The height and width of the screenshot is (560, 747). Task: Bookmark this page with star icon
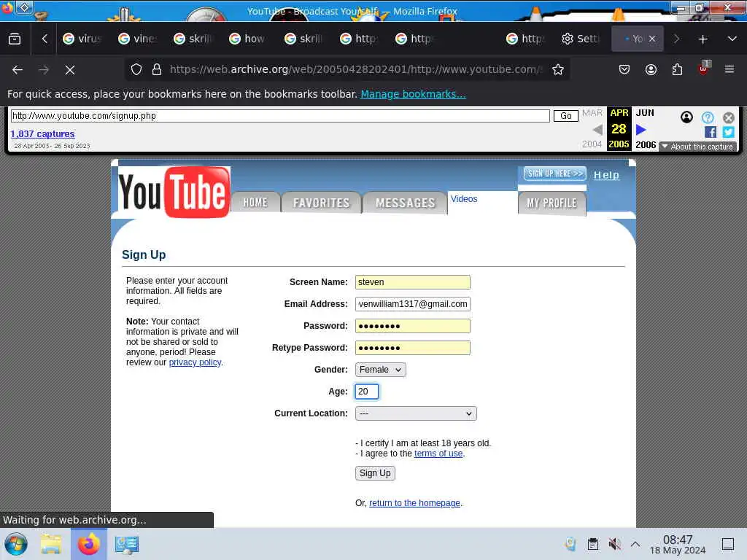(558, 69)
